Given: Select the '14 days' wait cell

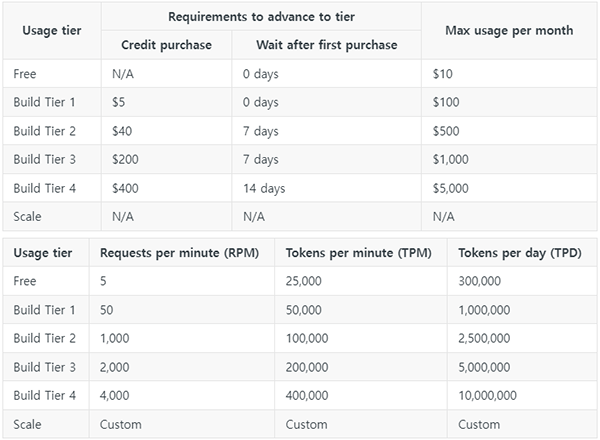Looking at the screenshot, I should tap(264, 188).
